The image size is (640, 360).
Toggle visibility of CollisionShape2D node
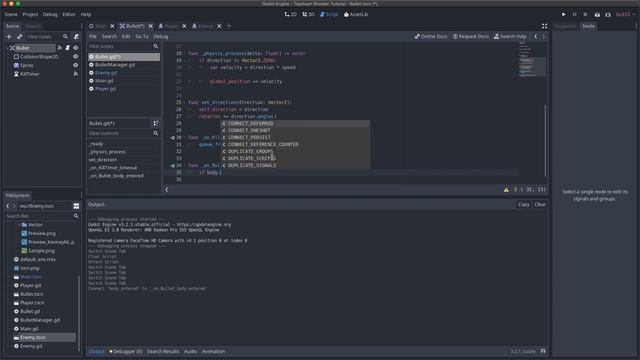click(x=76, y=57)
